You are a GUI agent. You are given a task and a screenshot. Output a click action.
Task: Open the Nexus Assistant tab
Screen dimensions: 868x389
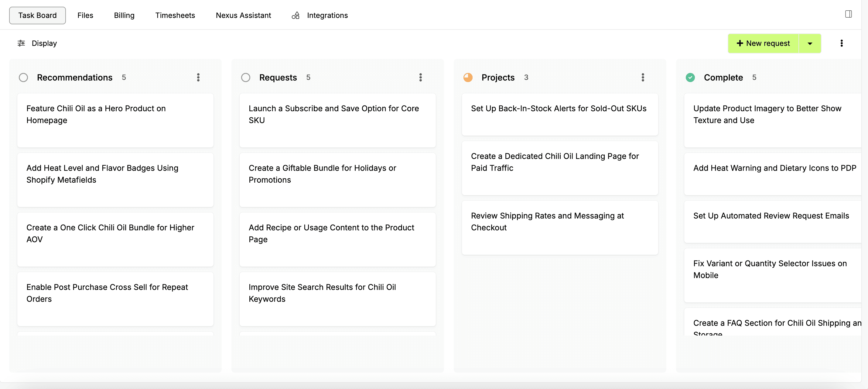[243, 15]
